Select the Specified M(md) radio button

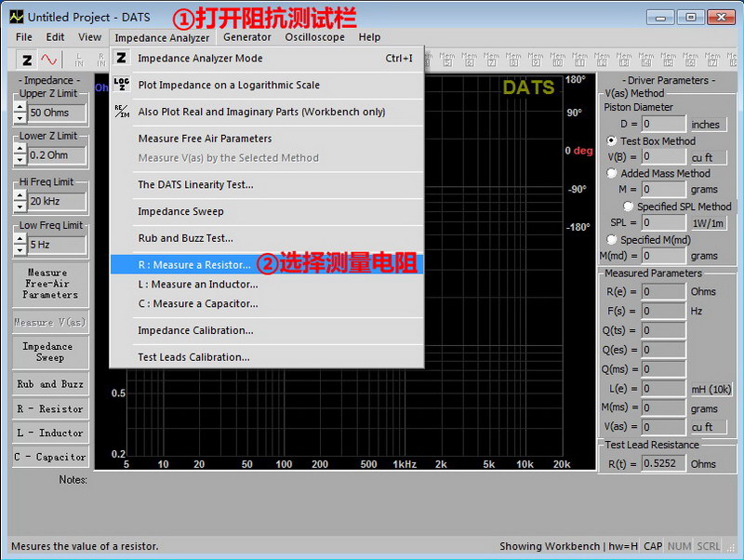[612, 239]
